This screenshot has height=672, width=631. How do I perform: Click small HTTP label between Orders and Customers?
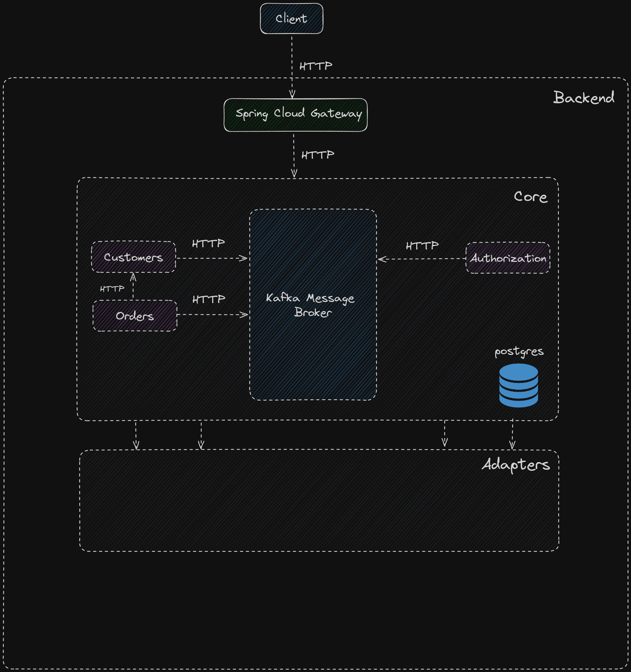(x=112, y=289)
